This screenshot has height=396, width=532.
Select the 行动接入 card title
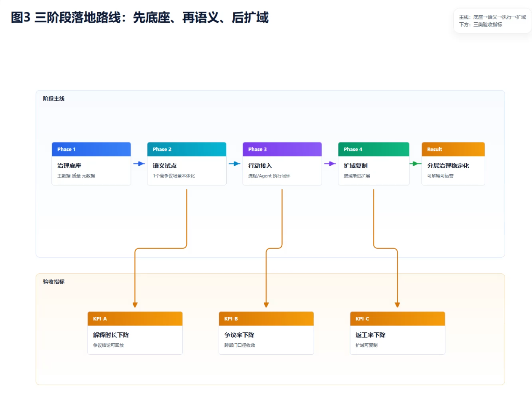click(x=260, y=166)
